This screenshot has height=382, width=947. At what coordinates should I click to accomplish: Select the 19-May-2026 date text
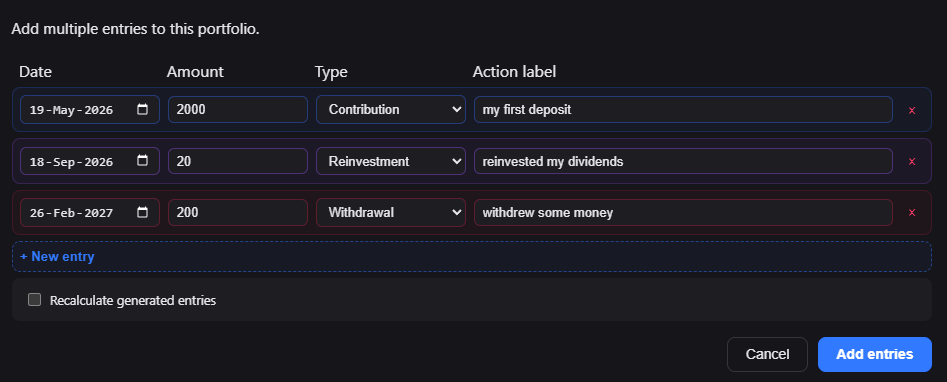pos(71,110)
